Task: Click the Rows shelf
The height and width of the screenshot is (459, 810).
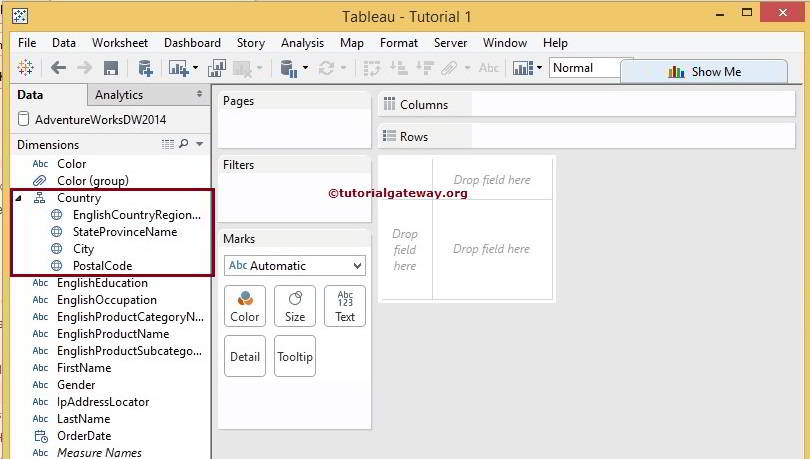Action: 587,137
